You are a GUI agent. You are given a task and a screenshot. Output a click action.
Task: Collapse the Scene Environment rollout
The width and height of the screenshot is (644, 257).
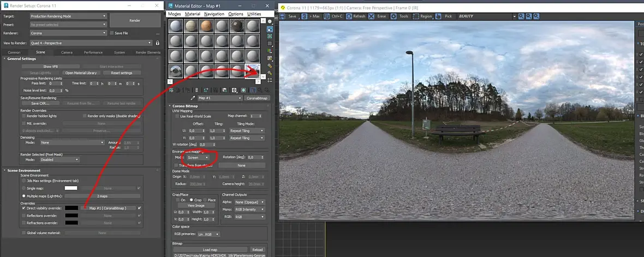(24, 170)
